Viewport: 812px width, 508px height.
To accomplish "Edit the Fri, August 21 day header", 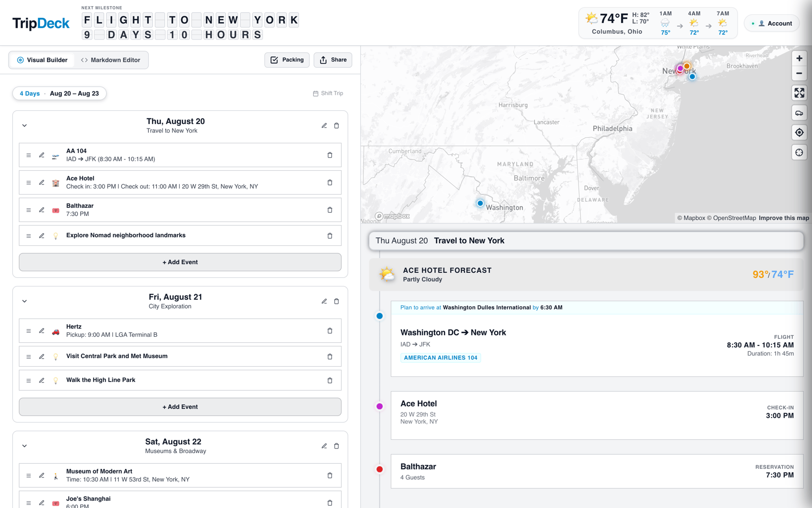I will pos(324,301).
